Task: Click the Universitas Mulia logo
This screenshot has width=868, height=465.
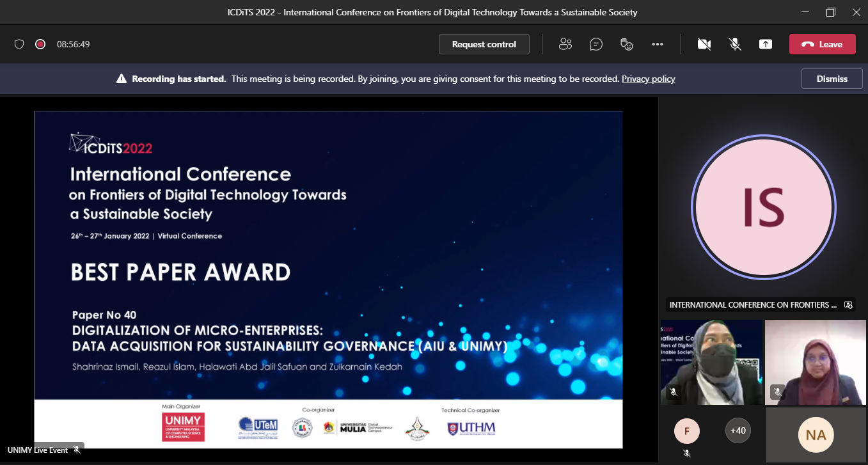Action: click(x=358, y=427)
